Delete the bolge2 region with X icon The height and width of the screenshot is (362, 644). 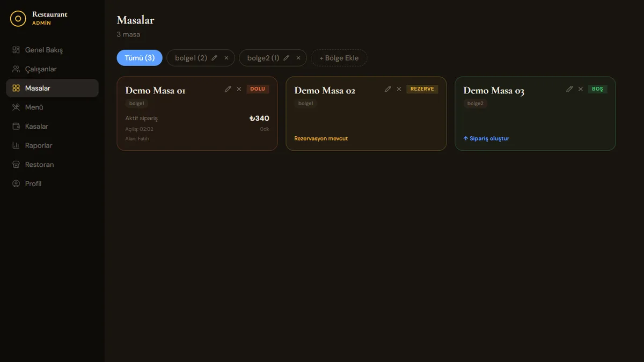pyautogui.click(x=298, y=58)
